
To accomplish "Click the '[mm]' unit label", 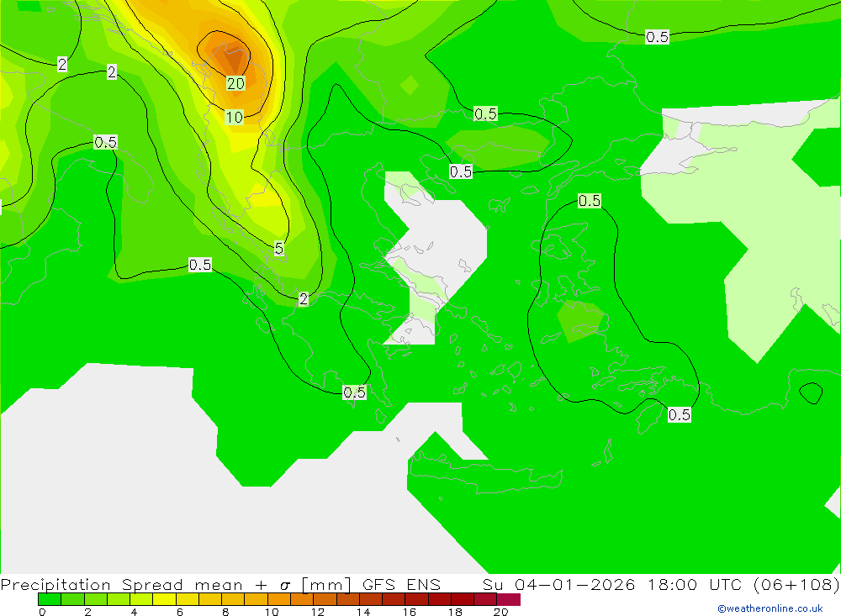I will pyautogui.click(x=326, y=584).
